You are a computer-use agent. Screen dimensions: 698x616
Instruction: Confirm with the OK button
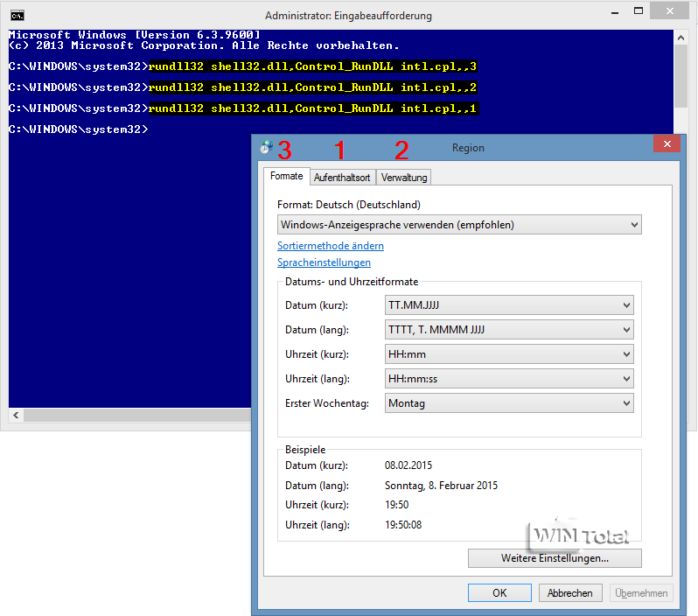499,592
